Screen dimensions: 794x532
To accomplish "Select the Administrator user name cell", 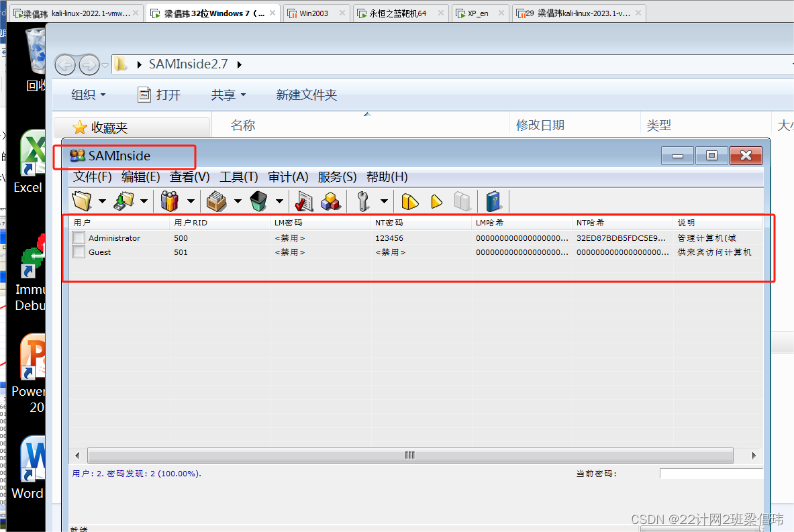I will coord(115,238).
